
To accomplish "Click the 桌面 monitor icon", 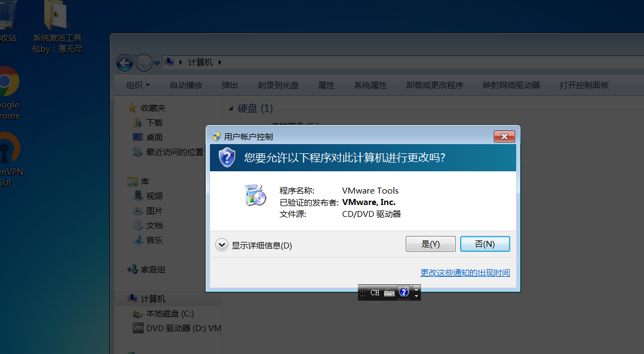I will pyautogui.click(x=138, y=137).
